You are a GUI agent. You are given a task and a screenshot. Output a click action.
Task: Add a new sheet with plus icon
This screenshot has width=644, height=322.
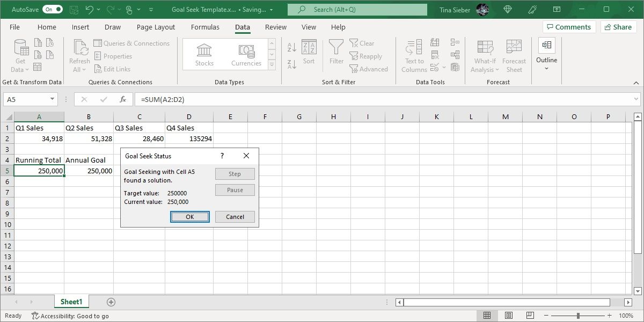tap(111, 302)
